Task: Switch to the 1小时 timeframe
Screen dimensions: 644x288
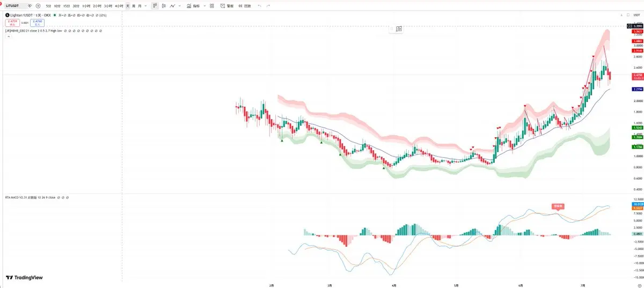Action: pos(86,5)
